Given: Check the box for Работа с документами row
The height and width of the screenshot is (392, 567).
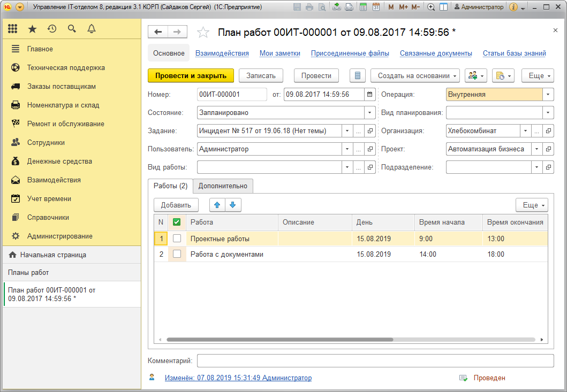Looking at the screenshot, I should coord(177,254).
